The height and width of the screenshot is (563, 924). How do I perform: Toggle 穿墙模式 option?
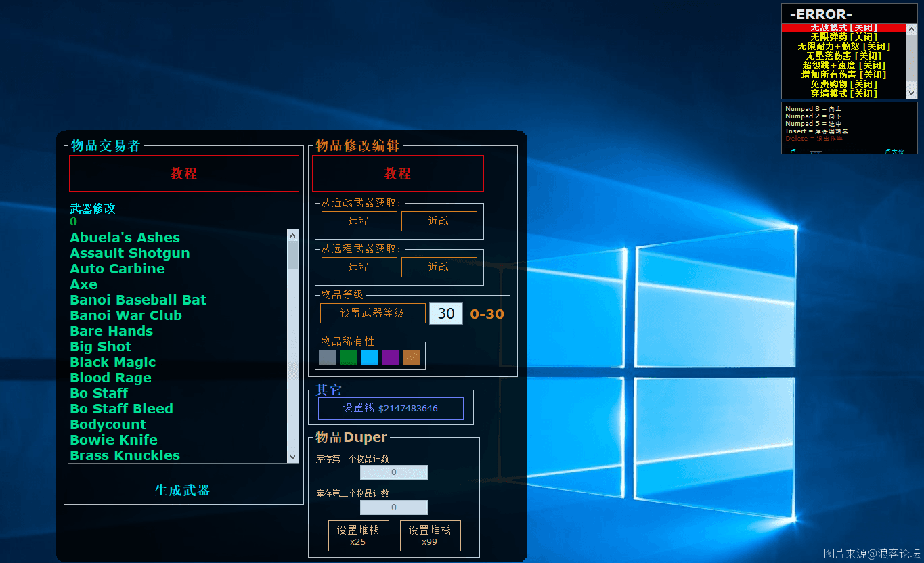click(x=843, y=94)
